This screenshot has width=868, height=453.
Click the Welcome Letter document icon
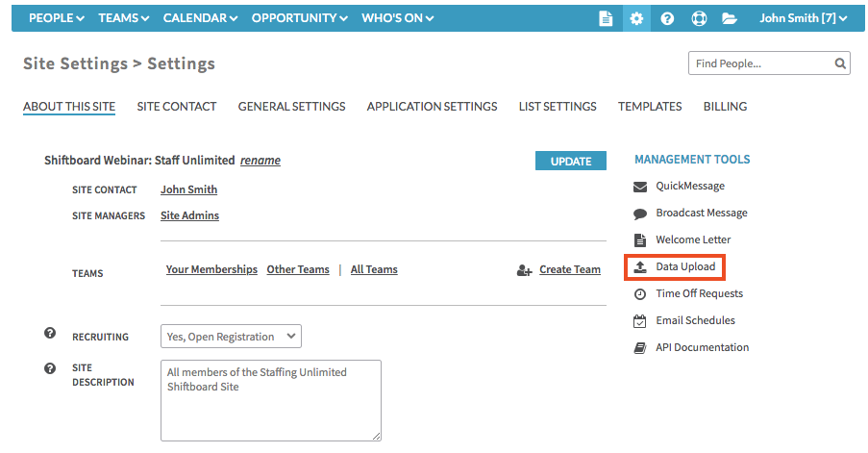[640, 240]
